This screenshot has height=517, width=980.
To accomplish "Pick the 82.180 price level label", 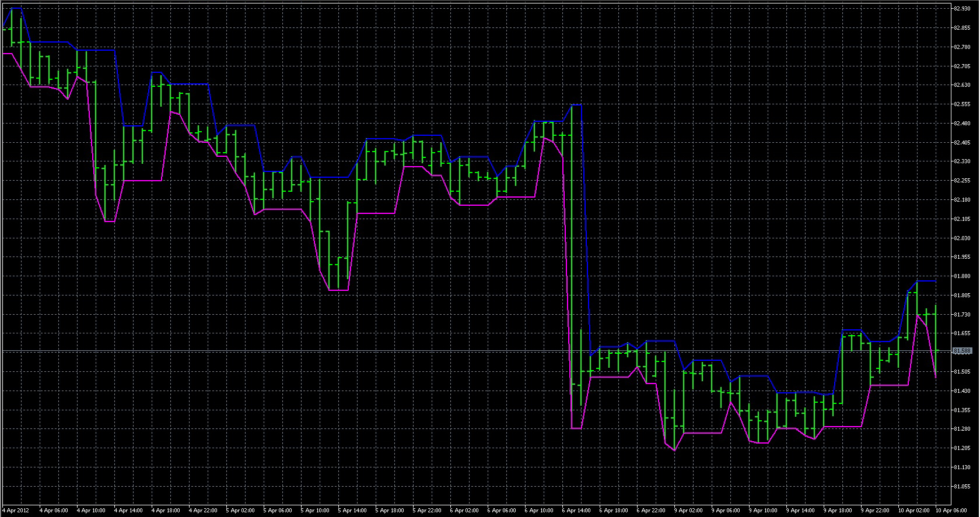I will (x=963, y=200).
